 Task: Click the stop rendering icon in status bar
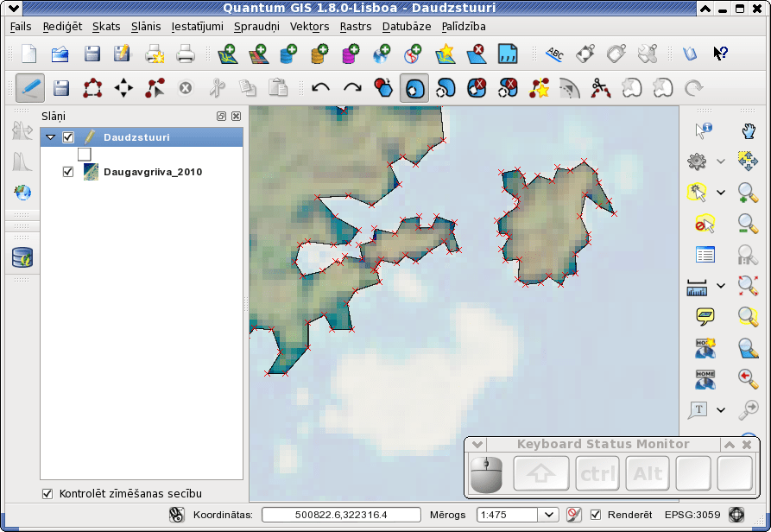tap(573, 515)
